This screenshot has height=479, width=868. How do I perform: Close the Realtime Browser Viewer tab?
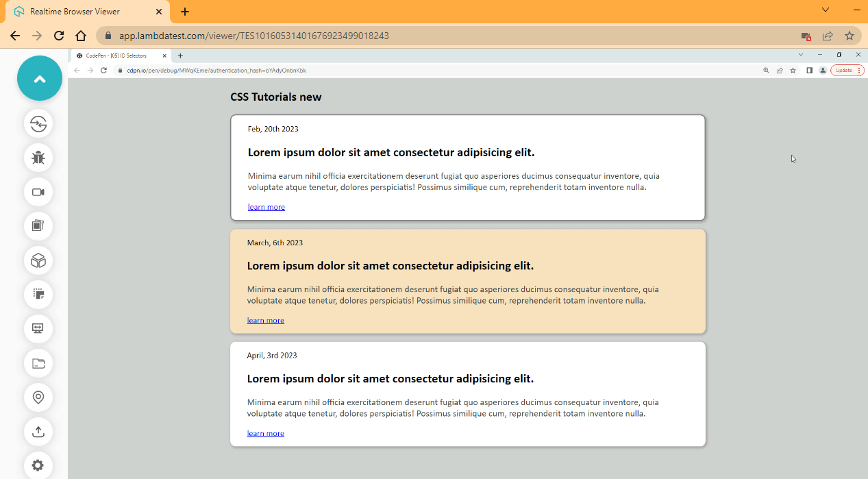pos(159,12)
